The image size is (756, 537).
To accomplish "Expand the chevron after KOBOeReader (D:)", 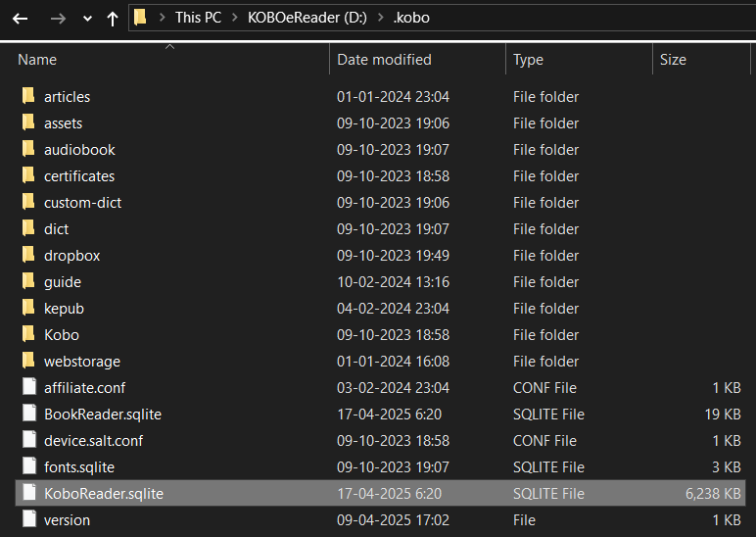I will [x=381, y=18].
